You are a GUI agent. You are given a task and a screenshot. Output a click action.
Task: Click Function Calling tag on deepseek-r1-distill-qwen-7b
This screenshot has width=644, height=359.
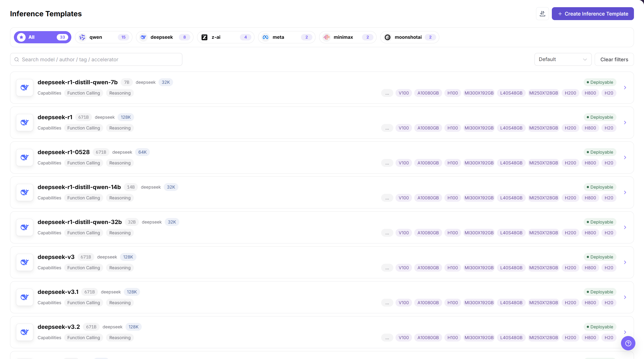84,93
